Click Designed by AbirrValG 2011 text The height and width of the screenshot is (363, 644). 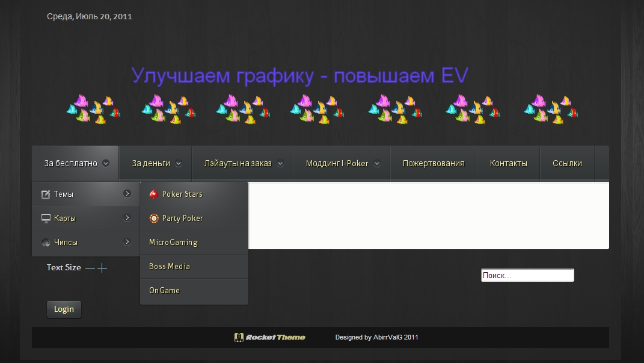[376, 338]
